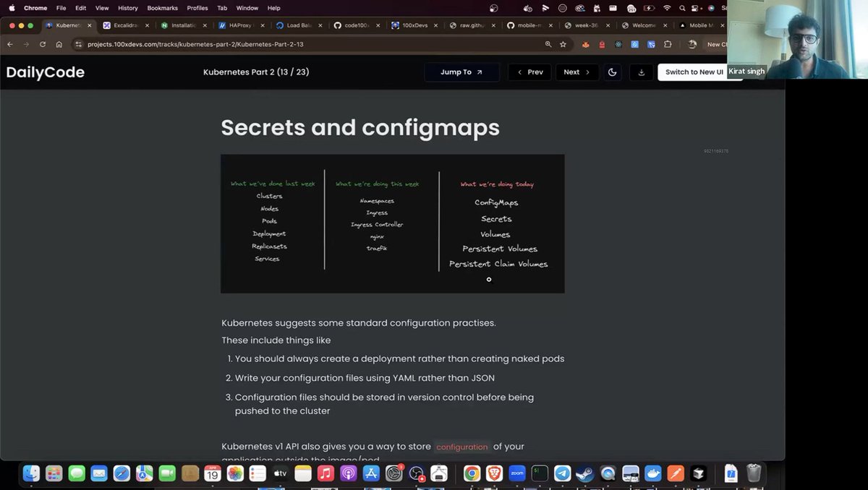Open DailyCode home logo
The height and width of the screenshot is (490, 868).
point(46,72)
